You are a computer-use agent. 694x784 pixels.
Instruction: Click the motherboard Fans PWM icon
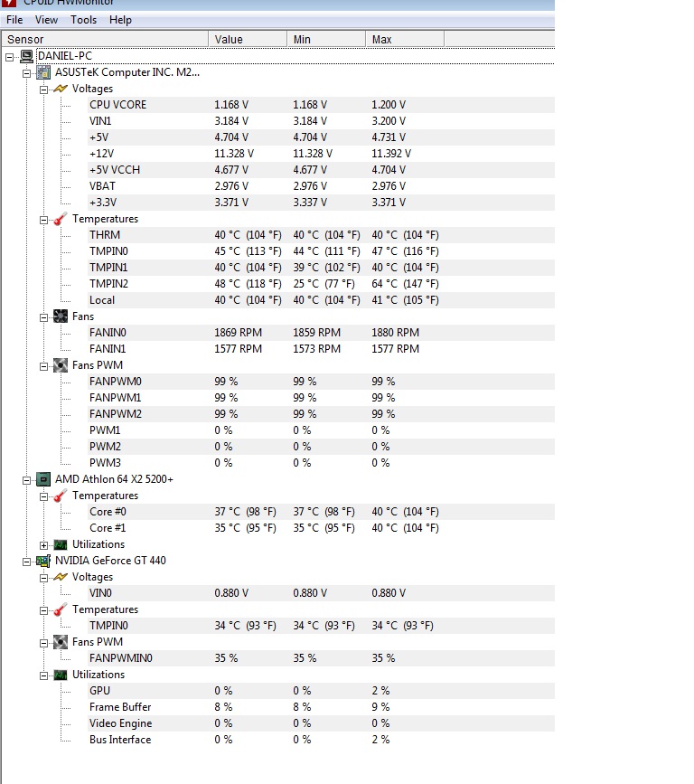click(x=61, y=365)
